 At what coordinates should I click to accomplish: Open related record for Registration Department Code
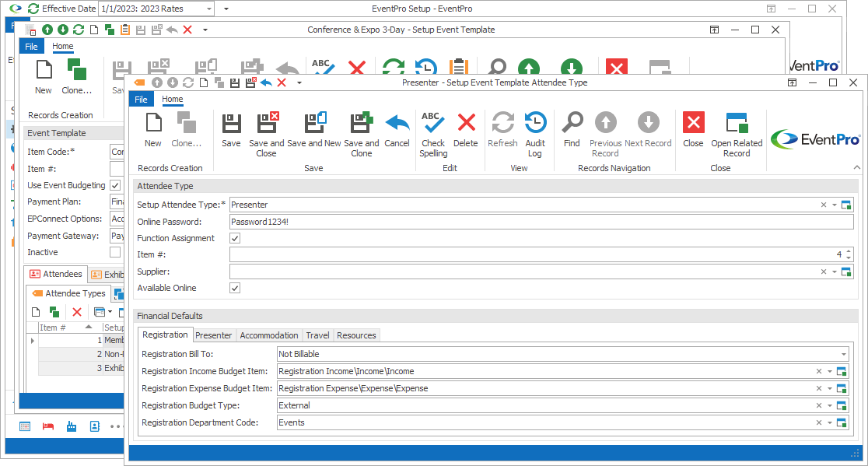click(x=842, y=423)
